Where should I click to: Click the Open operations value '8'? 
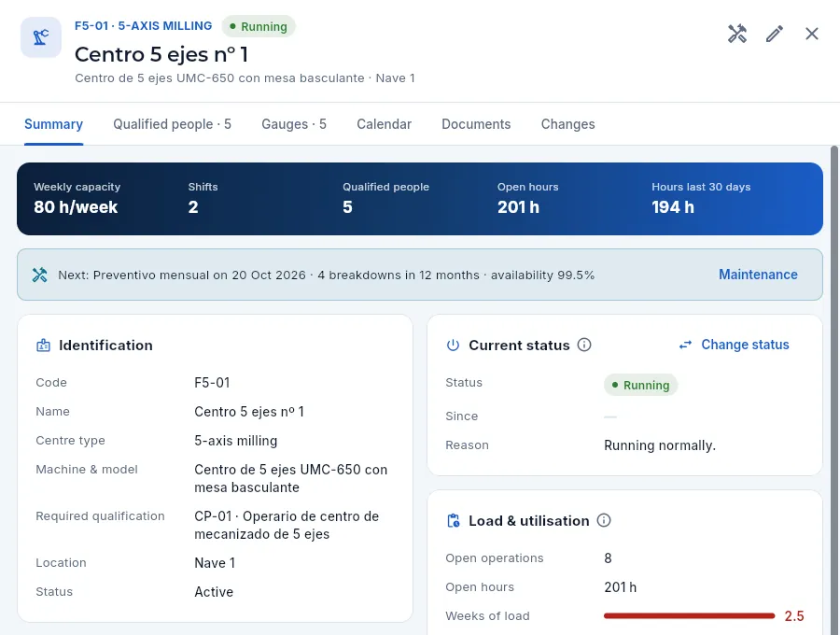point(608,558)
